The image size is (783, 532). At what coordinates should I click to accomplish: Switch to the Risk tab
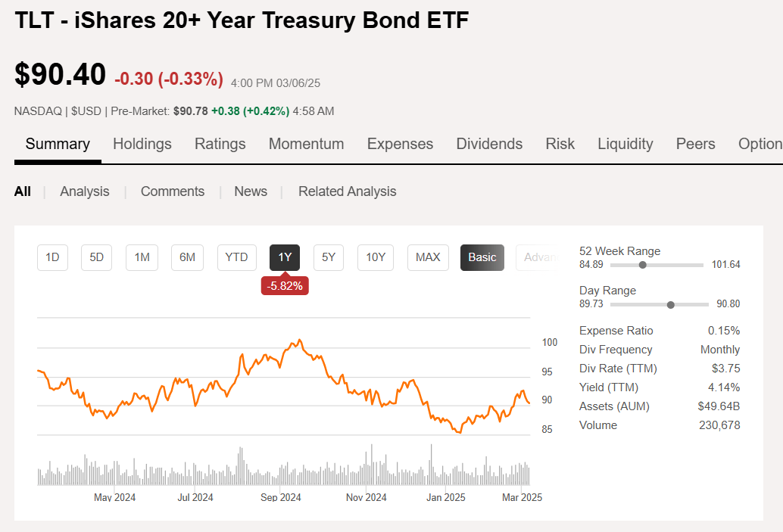point(560,143)
